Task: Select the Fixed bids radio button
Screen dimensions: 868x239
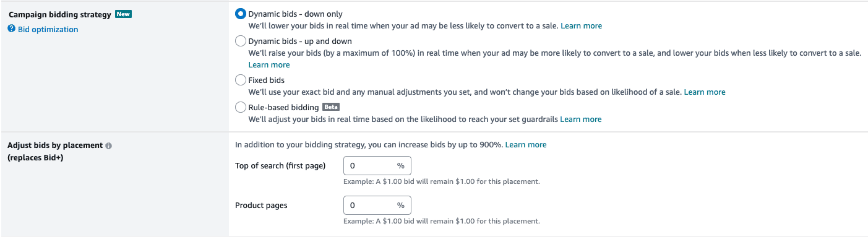Action: click(241, 80)
